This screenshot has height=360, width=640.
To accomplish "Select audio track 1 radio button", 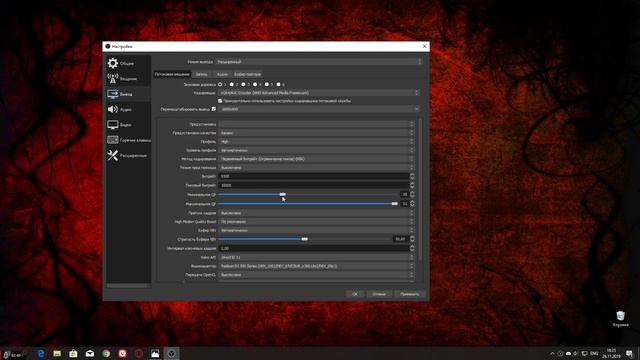I will coord(220,84).
